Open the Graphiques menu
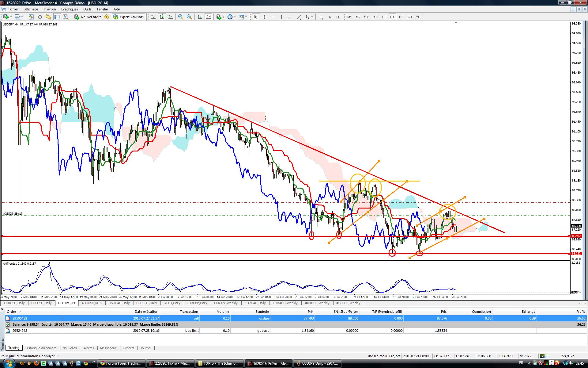 pos(70,9)
